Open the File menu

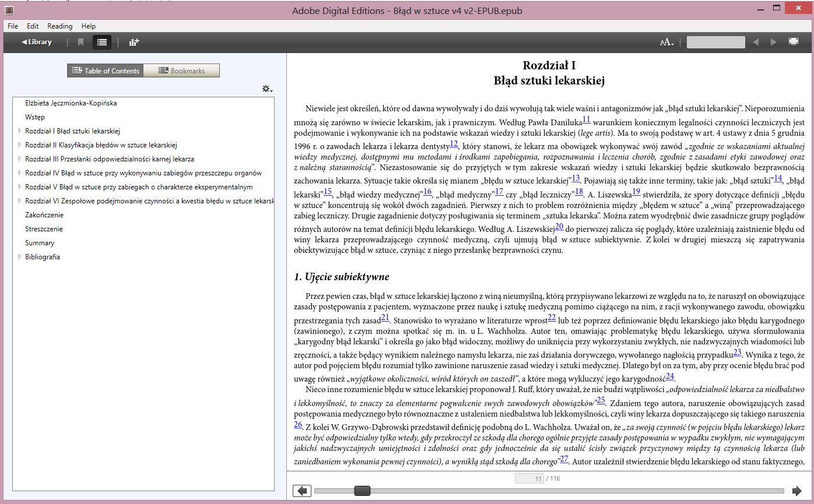point(13,26)
